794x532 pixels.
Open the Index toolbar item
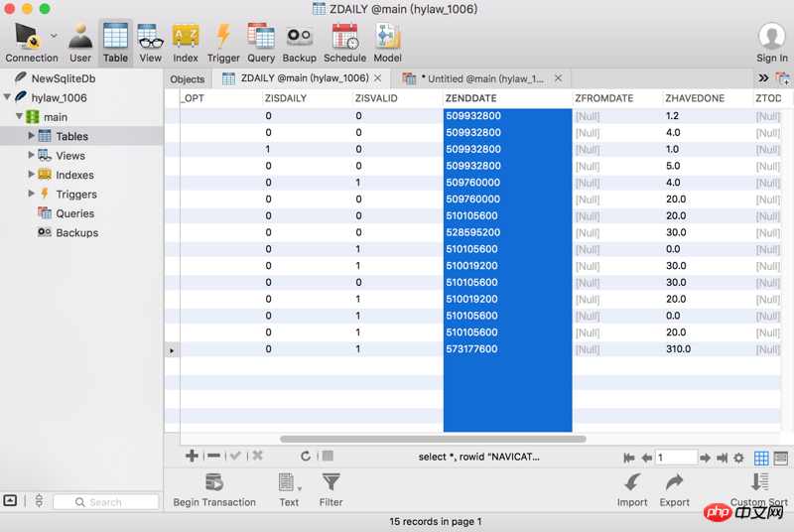[186, 43]
